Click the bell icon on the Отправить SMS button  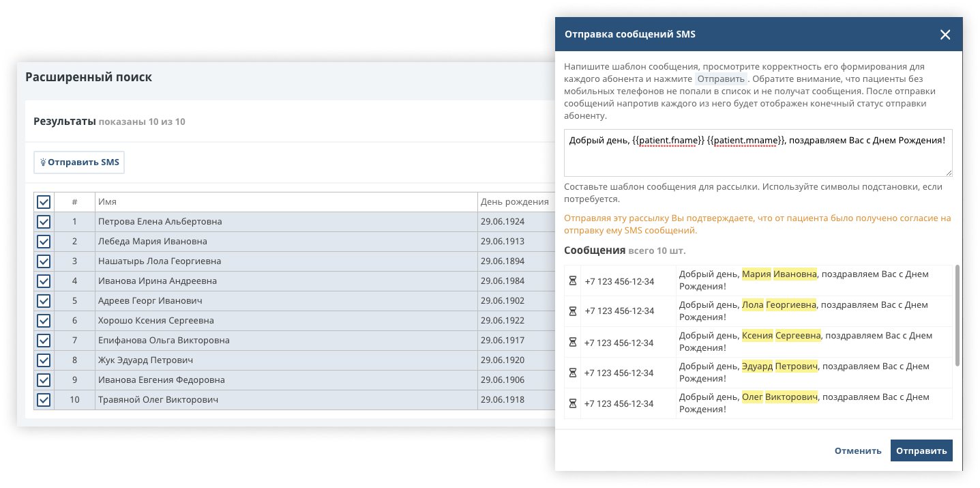pos(42,162)
